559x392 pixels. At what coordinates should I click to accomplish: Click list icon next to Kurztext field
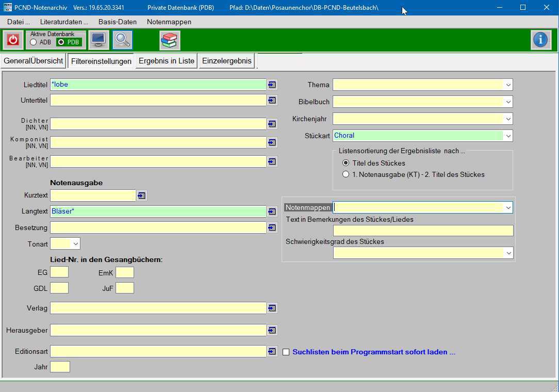(141, 195)
